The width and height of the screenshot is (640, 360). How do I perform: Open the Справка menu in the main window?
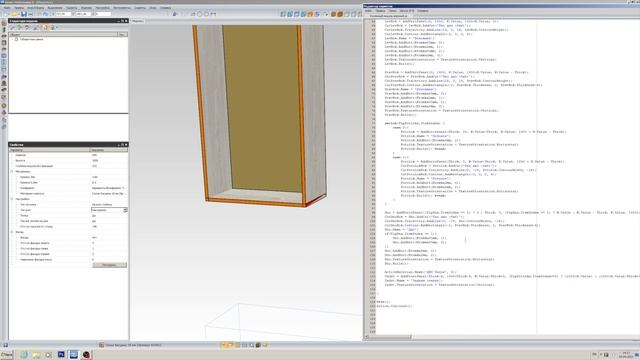pos(165,8)
